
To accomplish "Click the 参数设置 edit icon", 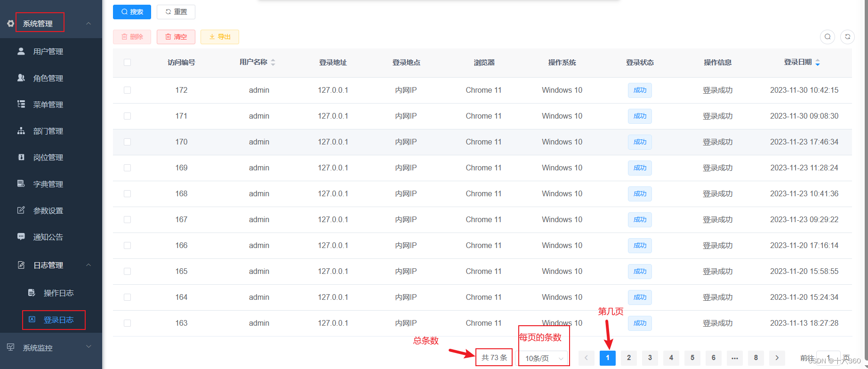I will (x=21, y=210).
